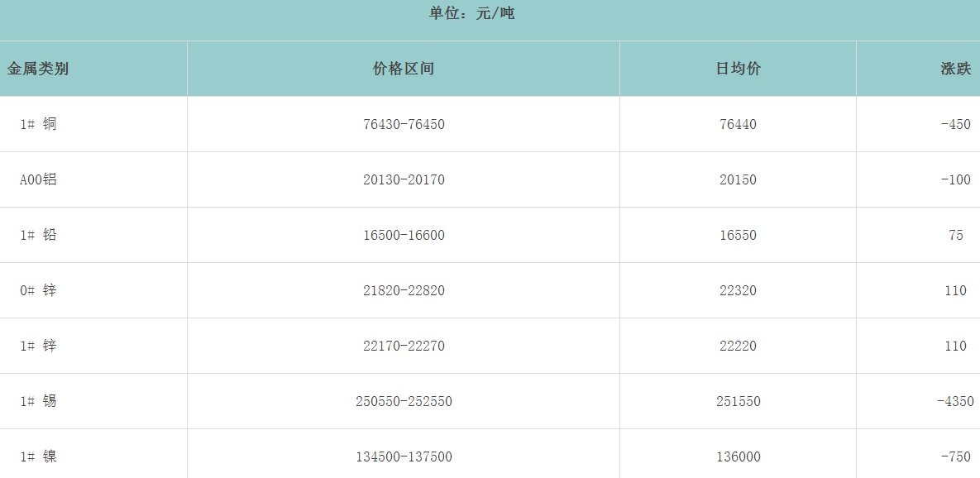The width and height of the screenshot is (980, 478).
Task: Select the tin change value -4350
Action: click(955, 401)
